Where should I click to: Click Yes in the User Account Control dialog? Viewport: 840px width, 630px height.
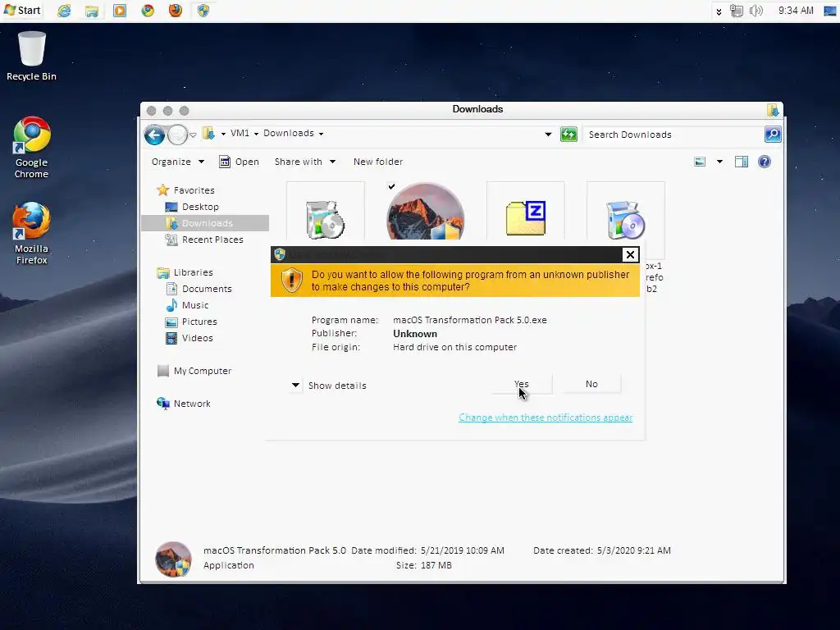pos(521,384)
